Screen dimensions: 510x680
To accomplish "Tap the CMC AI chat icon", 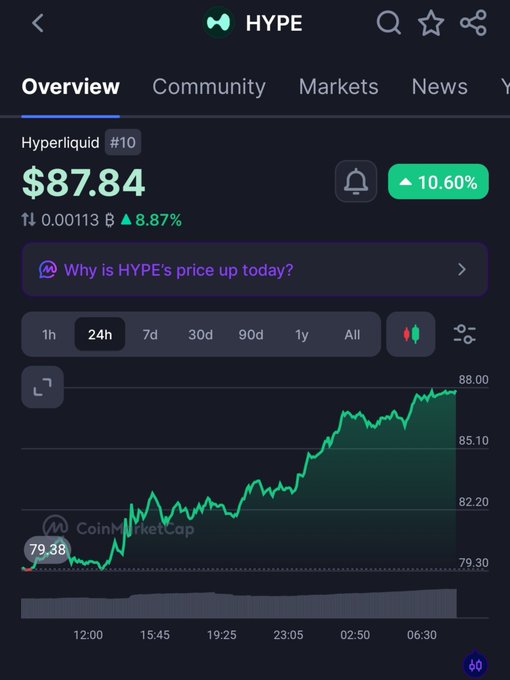I will click(x=48, y=270).
